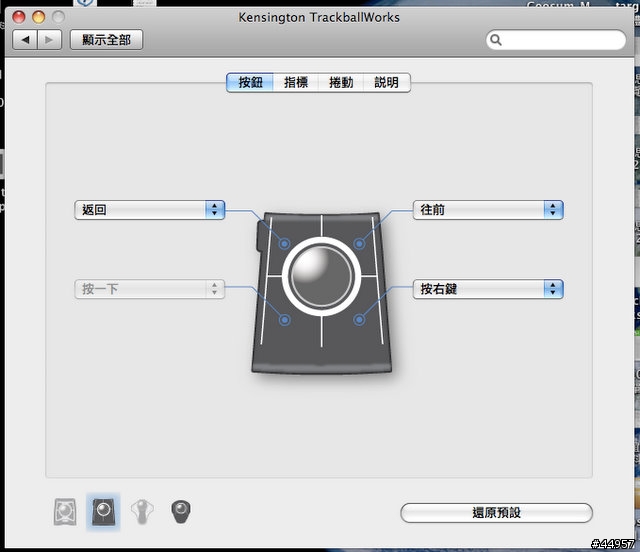Select the dark Orbit trackball device icon
The width and height of the screenshot is (640, 552).
pyautogui.click(x=181, y=512)
